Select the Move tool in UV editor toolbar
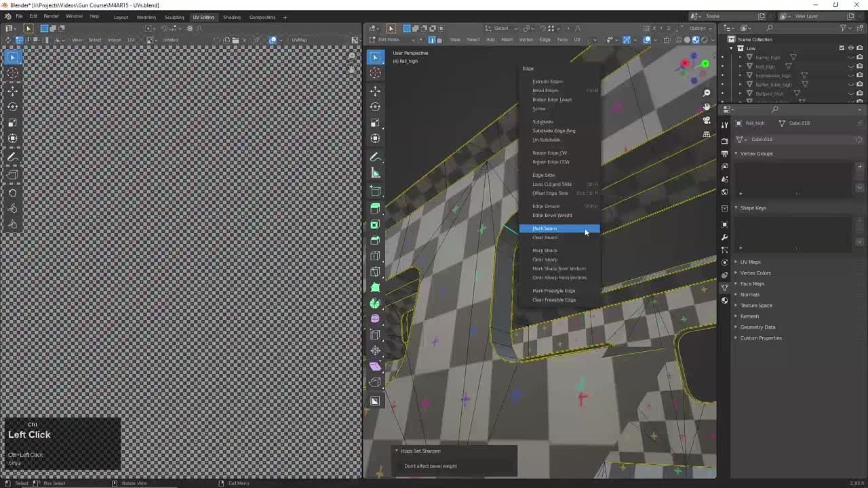Screen dimensions: 868x488 (x=13, y=90)
